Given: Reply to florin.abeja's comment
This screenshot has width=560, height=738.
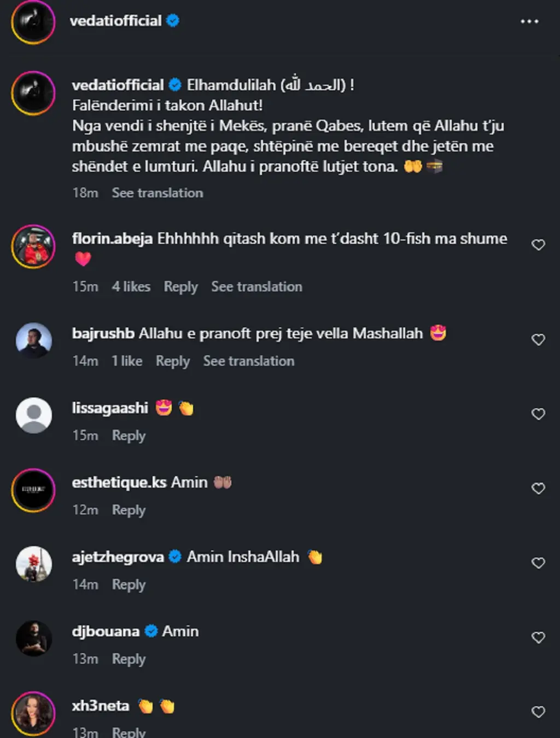Looking at the screenshot, I should pyautogui.click(x=180, y=286).
